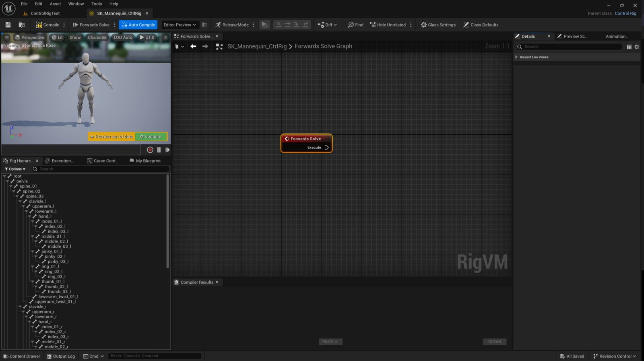
Task: Click the Save asset icon in toolbar
Action: 8,25
